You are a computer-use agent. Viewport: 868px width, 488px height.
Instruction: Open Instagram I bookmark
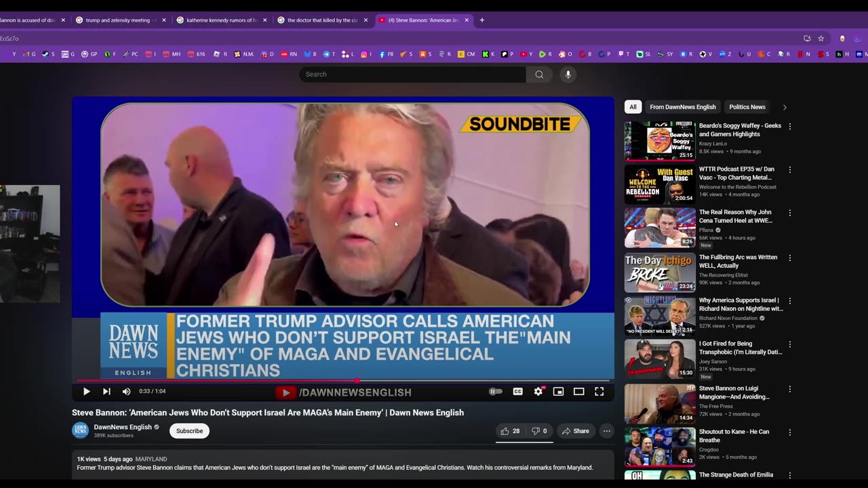coord(367,54)
